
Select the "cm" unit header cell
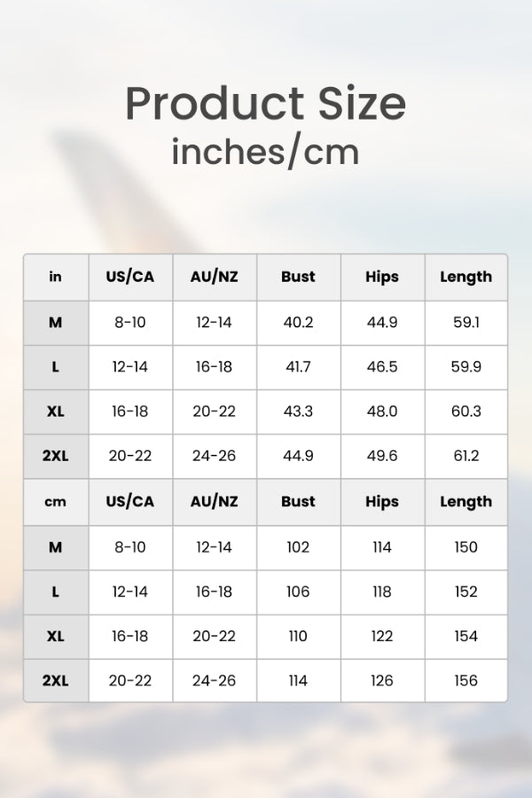[56, 502]
